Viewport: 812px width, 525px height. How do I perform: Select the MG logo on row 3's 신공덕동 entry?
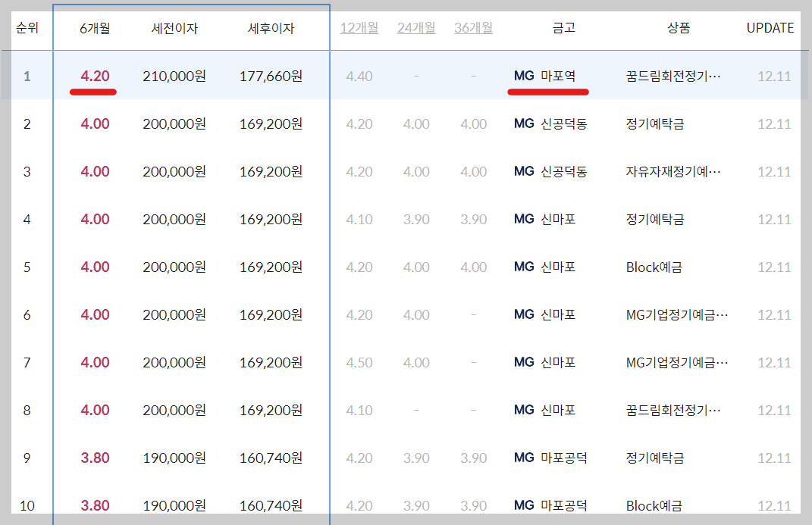524,171
